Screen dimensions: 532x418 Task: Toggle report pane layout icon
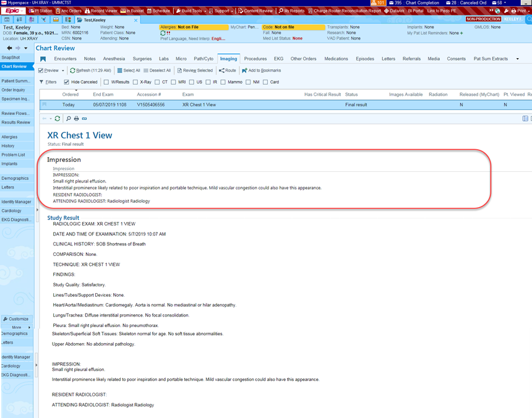pyautogui.click(x=525, y=118)
